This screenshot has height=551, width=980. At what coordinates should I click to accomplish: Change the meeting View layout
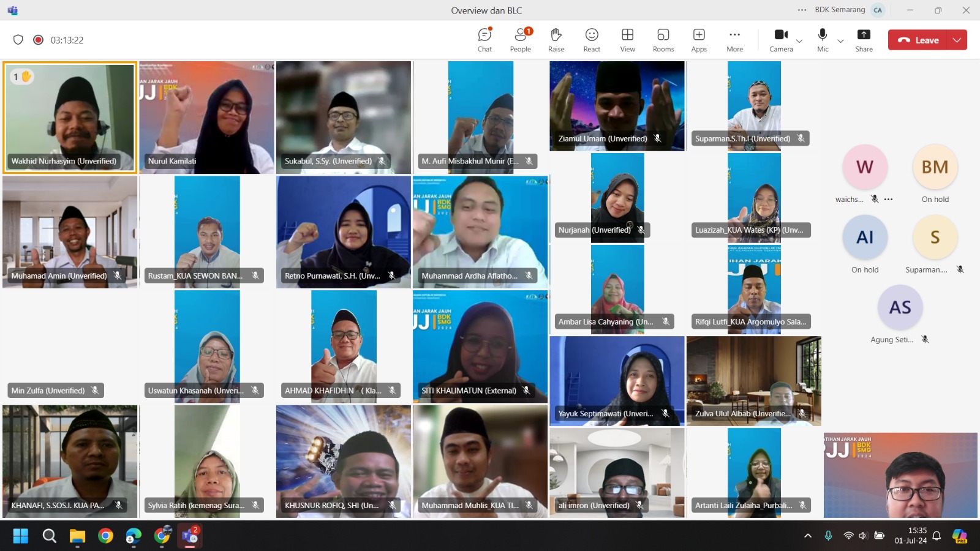coord(627,40)
